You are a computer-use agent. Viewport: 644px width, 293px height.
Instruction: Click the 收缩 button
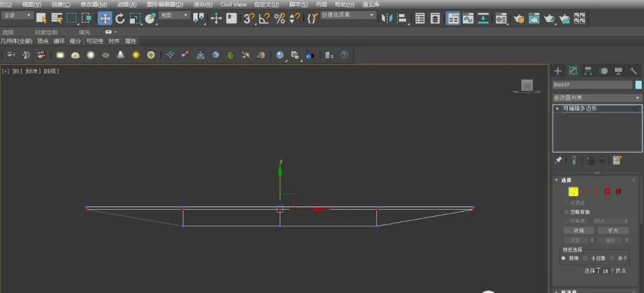578,230
